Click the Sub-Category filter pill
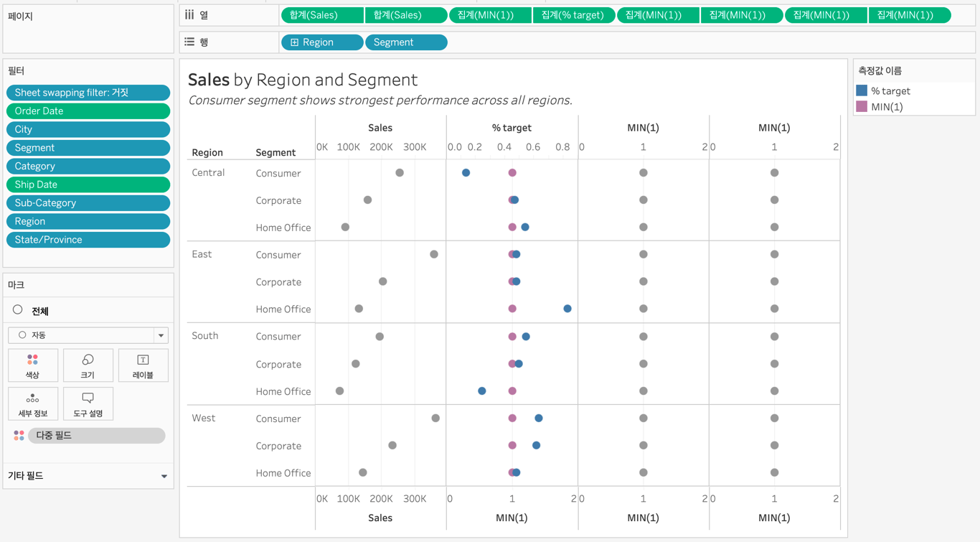The width and height of the screenshot is (980, 542). [88, 203]
